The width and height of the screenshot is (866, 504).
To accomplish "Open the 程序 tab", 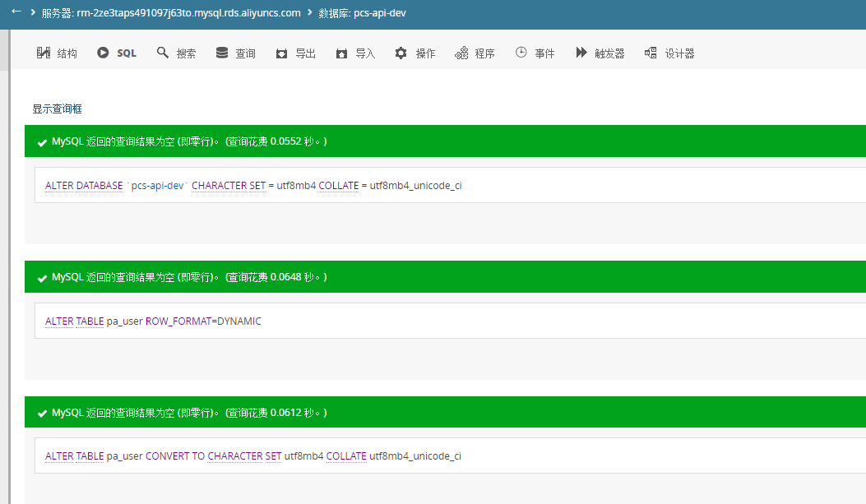I will (x=475, y=53).
